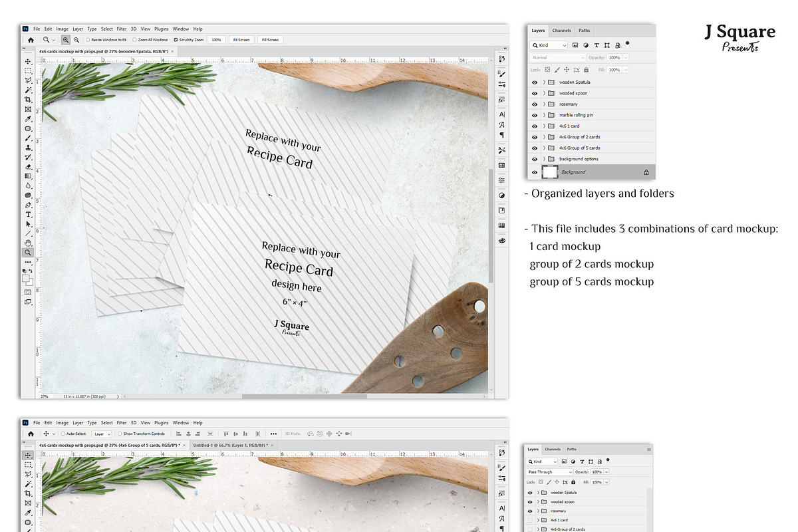Enable the Auto-Select checkbox
The image size is (798, 532).
tap(63, 434)
